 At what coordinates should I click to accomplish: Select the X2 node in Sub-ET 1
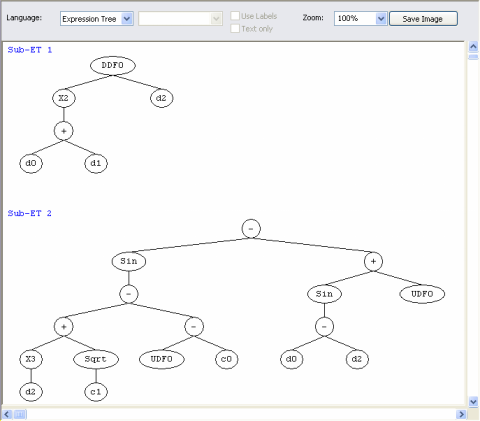[64, 98]
